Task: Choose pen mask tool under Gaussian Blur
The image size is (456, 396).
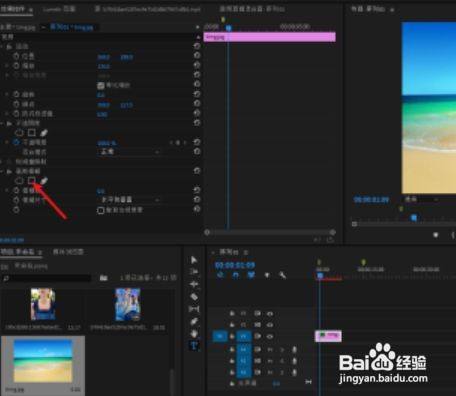Action: pos(44,181)
